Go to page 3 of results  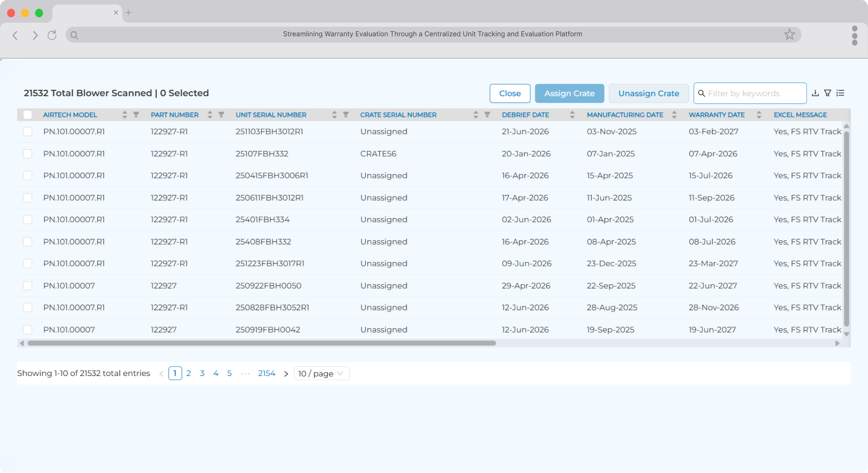[x=202, y=374]
